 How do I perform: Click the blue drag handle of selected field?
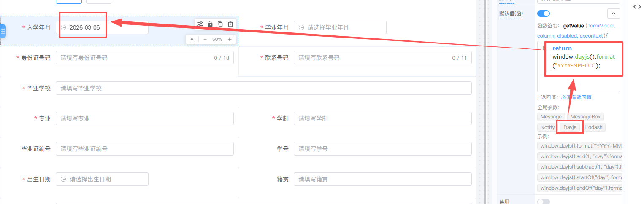click(x=3, y=31)
